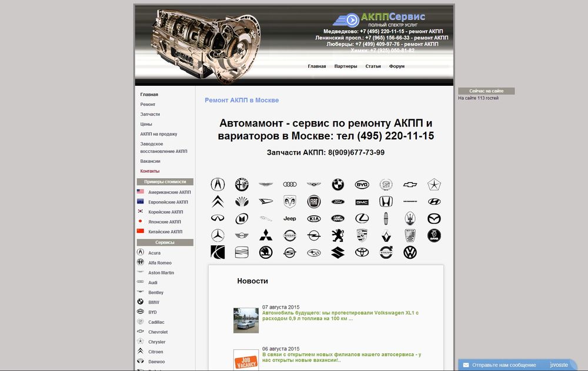
Task: Open the Отправьте нам сообщение chat bar
Action: 504,365
